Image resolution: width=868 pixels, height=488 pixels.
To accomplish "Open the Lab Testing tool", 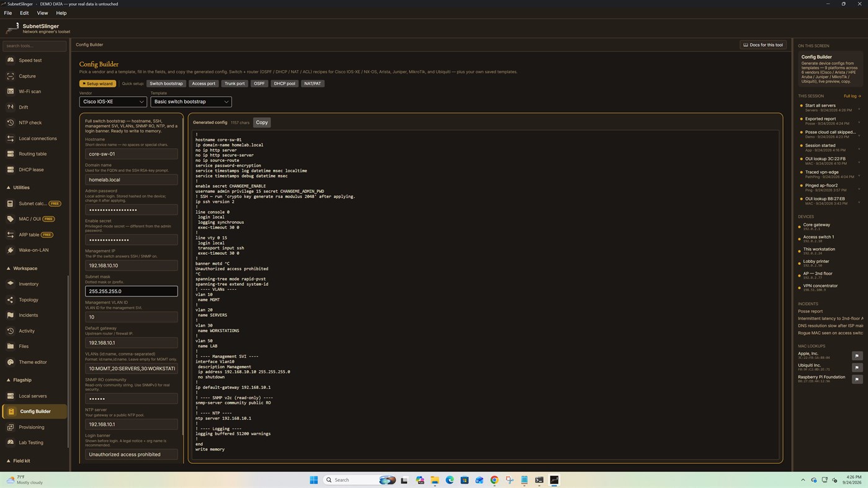I will [35, 443].
